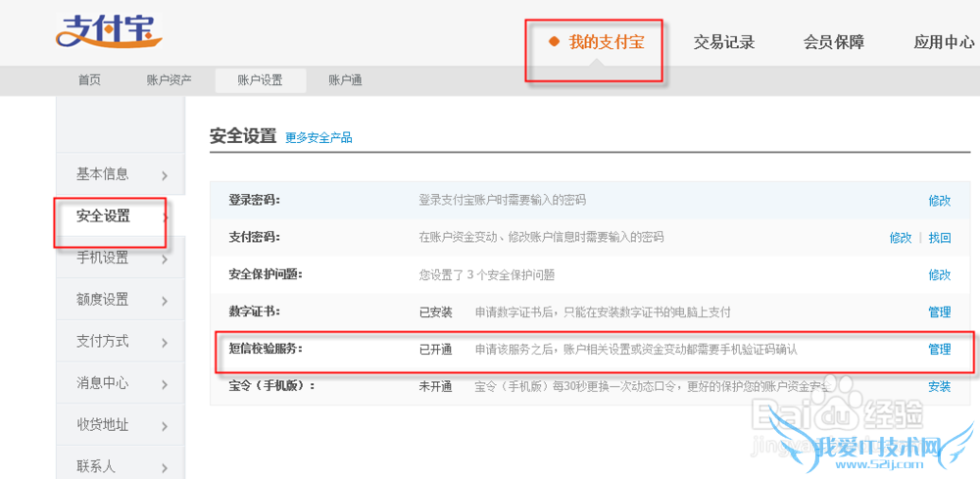This screenshot has width=980, height=479.
Task: Go to 账户资产 in sub navigation
Action: point(169,80)
